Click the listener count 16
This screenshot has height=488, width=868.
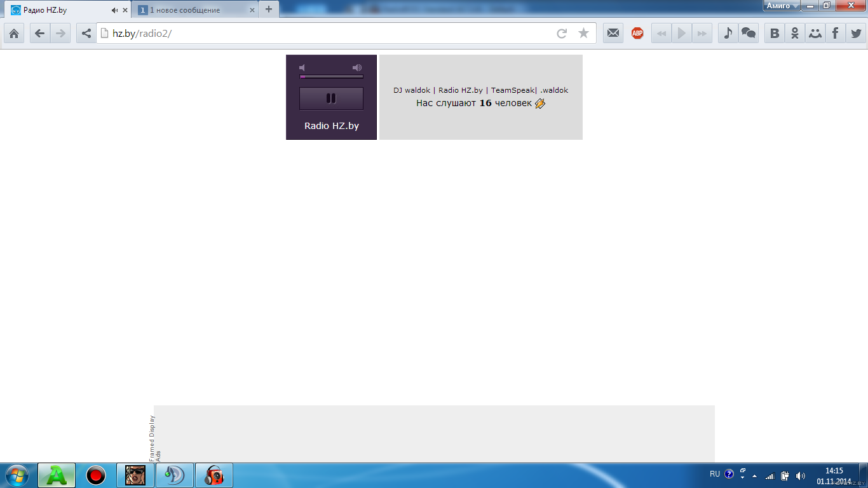click(485, 103)
